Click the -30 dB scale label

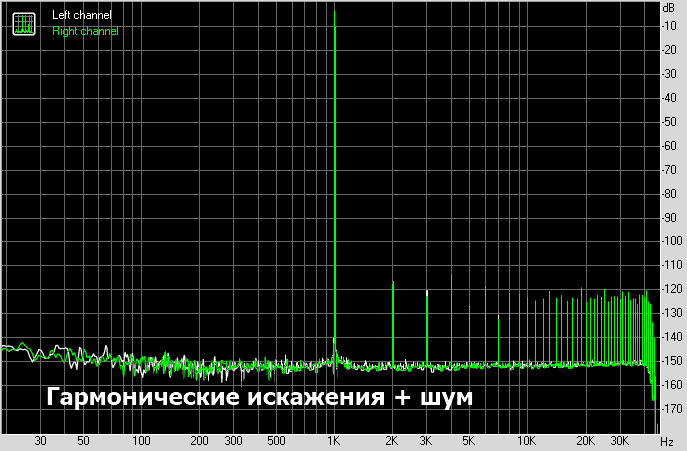669,74
